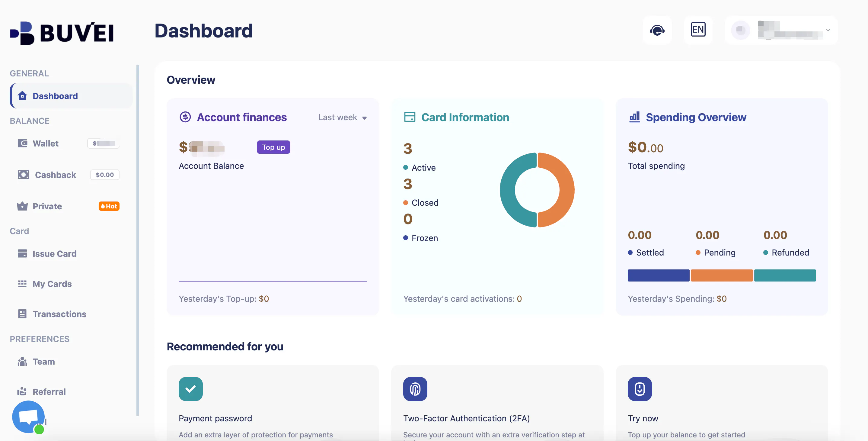
Task: Open the customer support headset icon
Action: click(657, 30)
